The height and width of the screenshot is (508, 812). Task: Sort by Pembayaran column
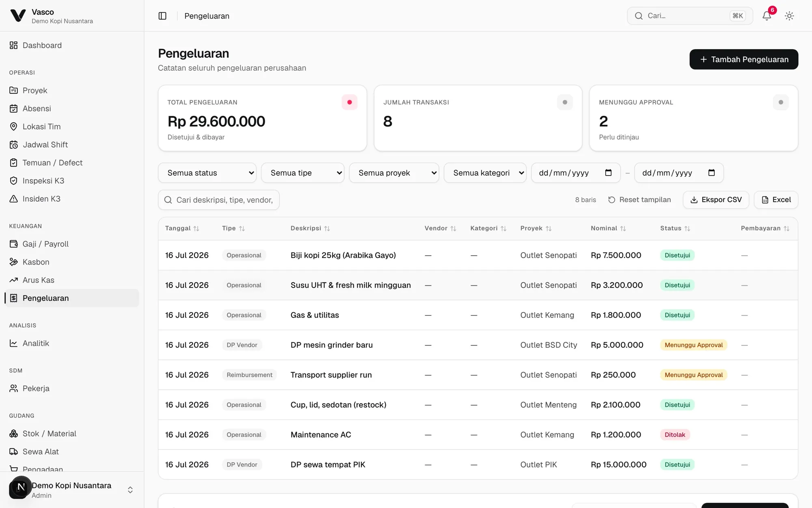point(765,228)
